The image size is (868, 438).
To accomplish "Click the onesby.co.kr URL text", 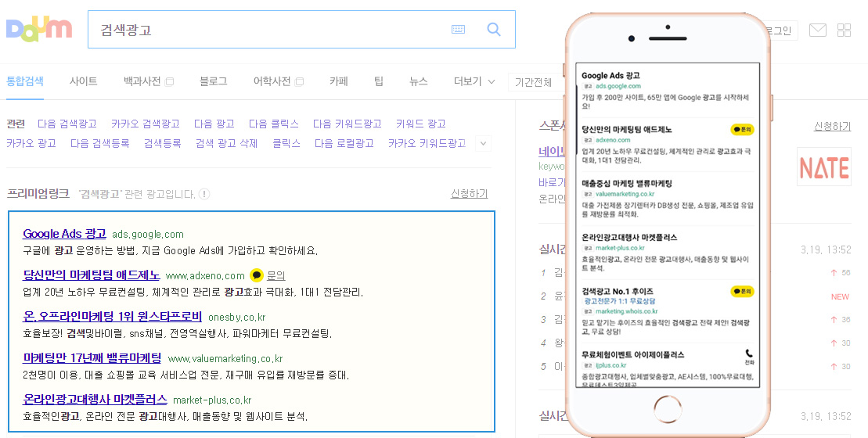I will (237, 318).
